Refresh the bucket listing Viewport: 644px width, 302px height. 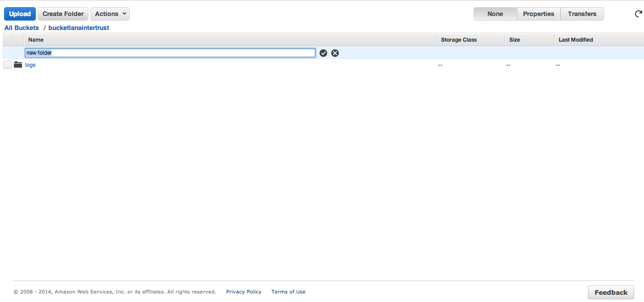tap(638, 14)
